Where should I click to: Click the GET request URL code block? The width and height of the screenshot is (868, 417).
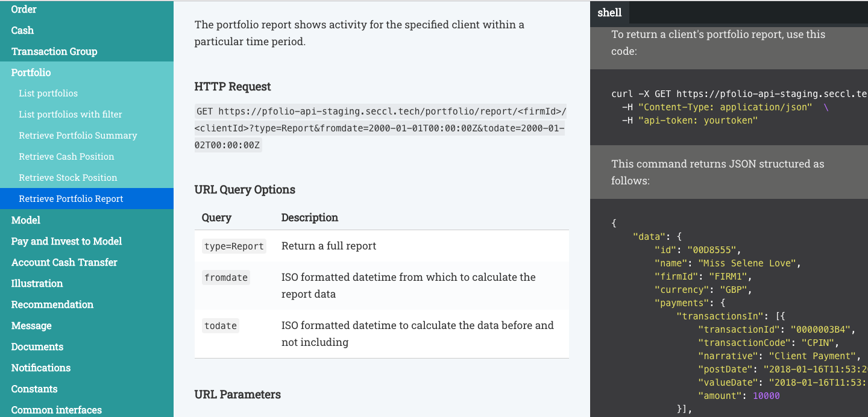coord(380,128)
